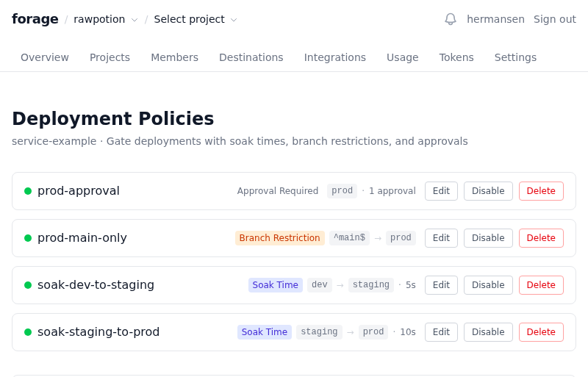The height and width of the screenshot is (377, 588).
Task: Disable the prod-main-only policy
Action: 488,238
